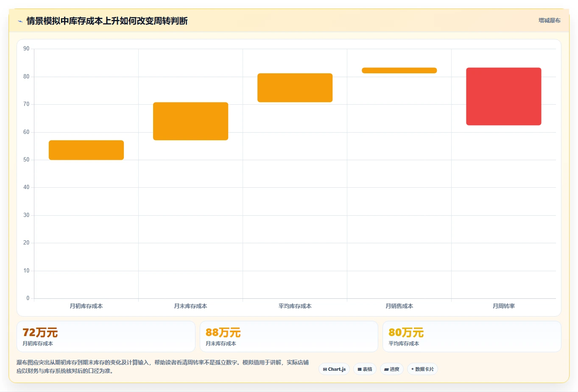This screenshot has width=578, height=392.
Task: Select the 表格 chip
Action: point(365,369)
